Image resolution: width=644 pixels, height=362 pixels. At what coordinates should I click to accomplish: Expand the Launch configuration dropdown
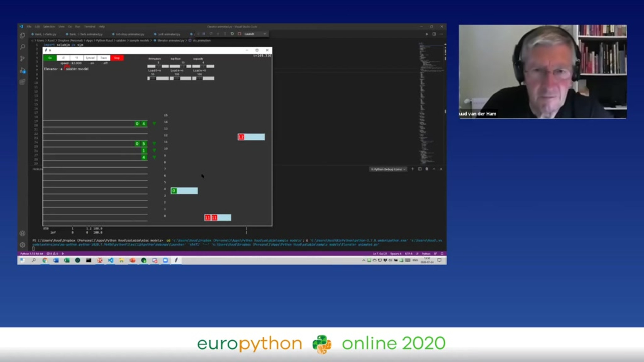pyautogui.click(x=264, y=34)
